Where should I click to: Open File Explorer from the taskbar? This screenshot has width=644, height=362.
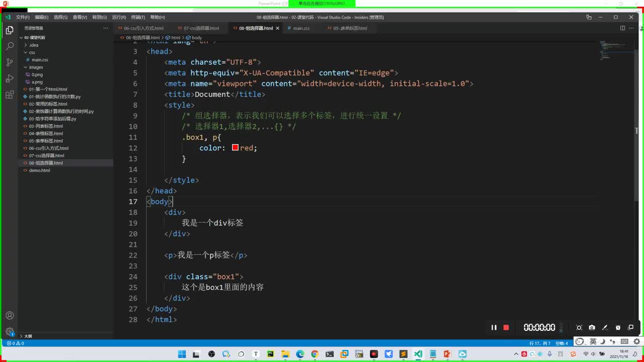285,354
